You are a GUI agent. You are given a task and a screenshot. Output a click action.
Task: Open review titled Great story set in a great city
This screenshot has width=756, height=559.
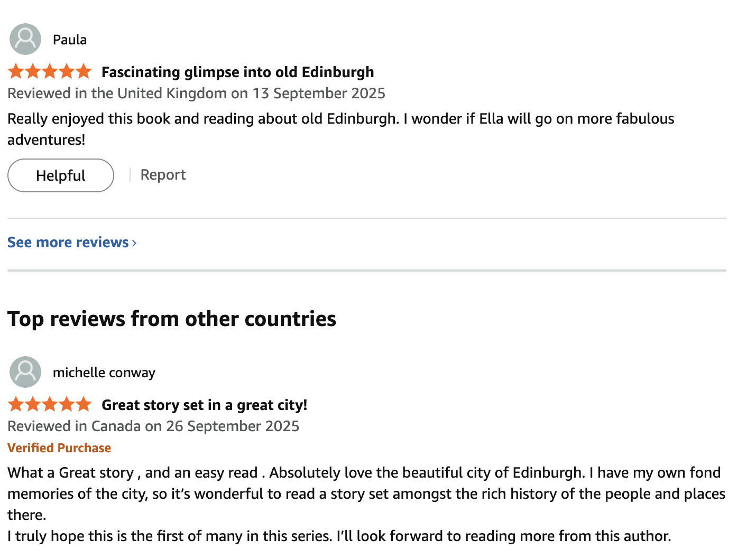[205, 405]
